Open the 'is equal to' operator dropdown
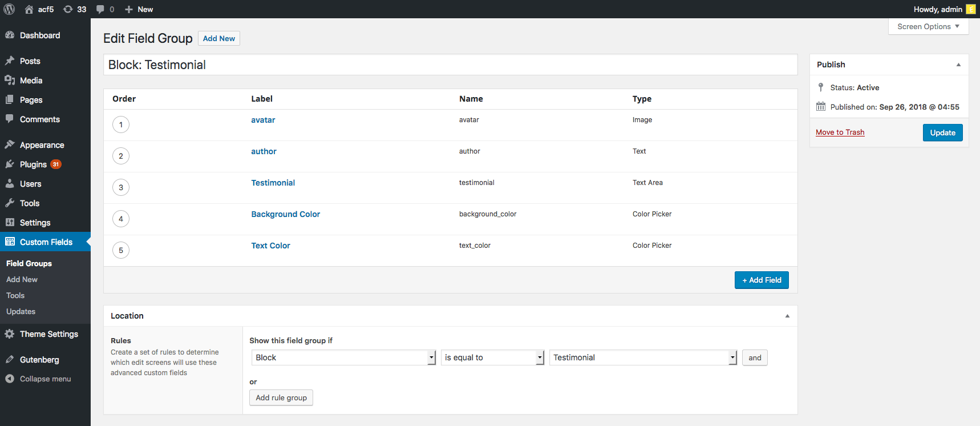The height and width of the screenshot is (426, 980). [492, 357]
